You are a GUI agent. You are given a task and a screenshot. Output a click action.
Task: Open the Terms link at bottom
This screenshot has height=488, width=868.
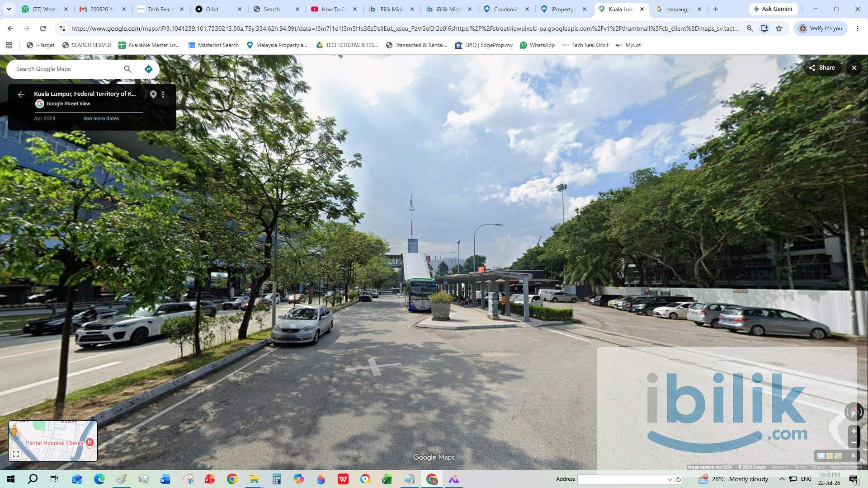(799, 467)
